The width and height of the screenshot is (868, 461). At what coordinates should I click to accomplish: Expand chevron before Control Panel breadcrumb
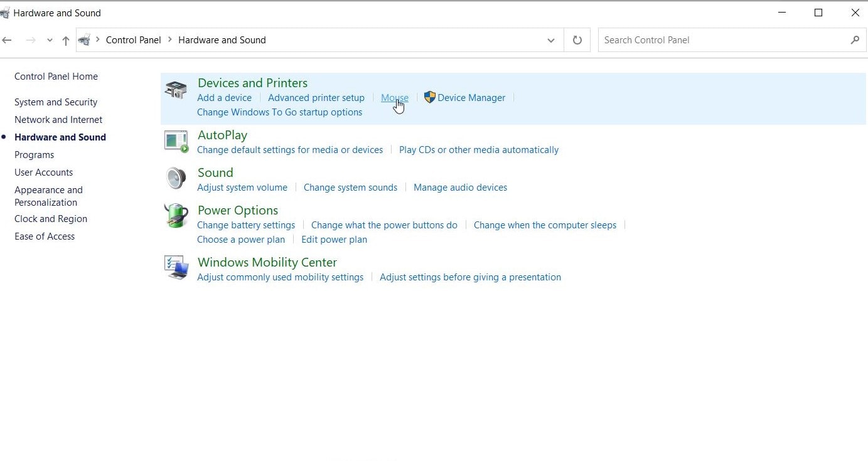98,40
